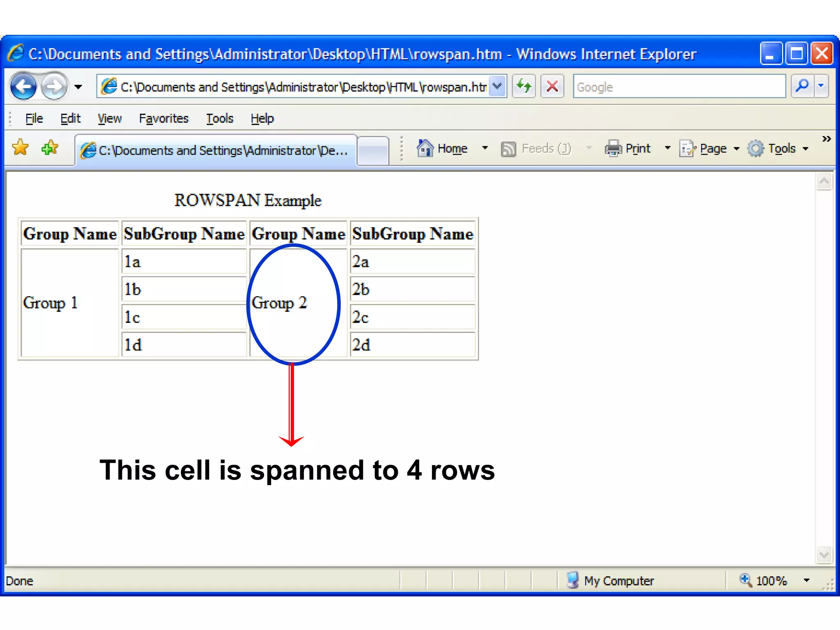Click table cell '2c'

coord(413,317)
